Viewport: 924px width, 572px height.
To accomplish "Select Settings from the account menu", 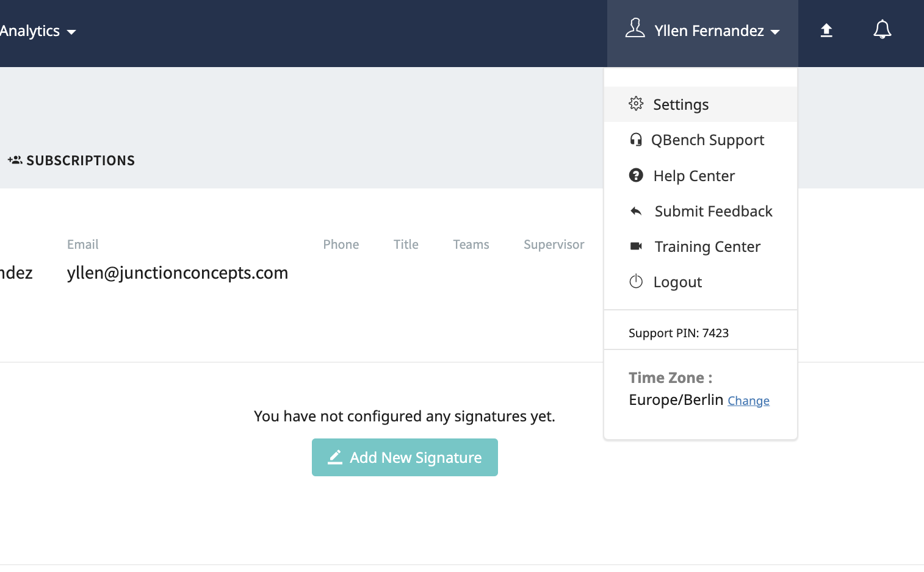I will pos(680,104).
